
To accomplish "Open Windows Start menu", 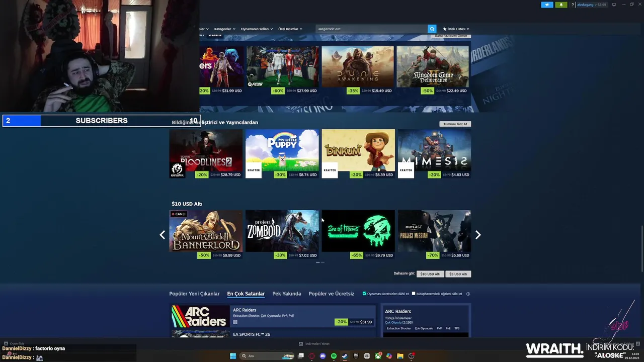I will (x=233, y=356).
